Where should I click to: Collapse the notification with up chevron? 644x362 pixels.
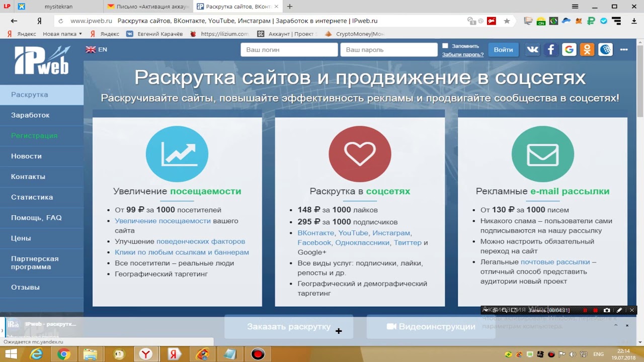point(615,325)
